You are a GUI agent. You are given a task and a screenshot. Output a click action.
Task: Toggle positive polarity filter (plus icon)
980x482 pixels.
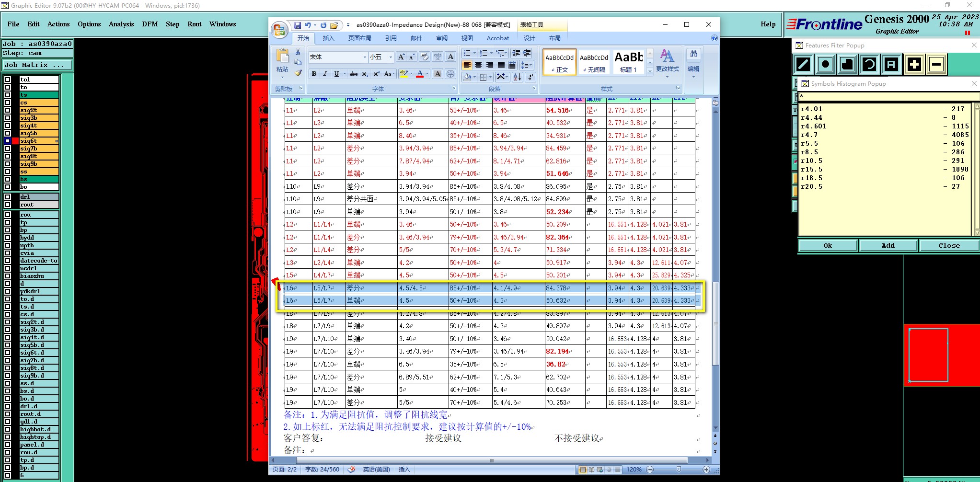pyautogui.click(x=914, y=64)
